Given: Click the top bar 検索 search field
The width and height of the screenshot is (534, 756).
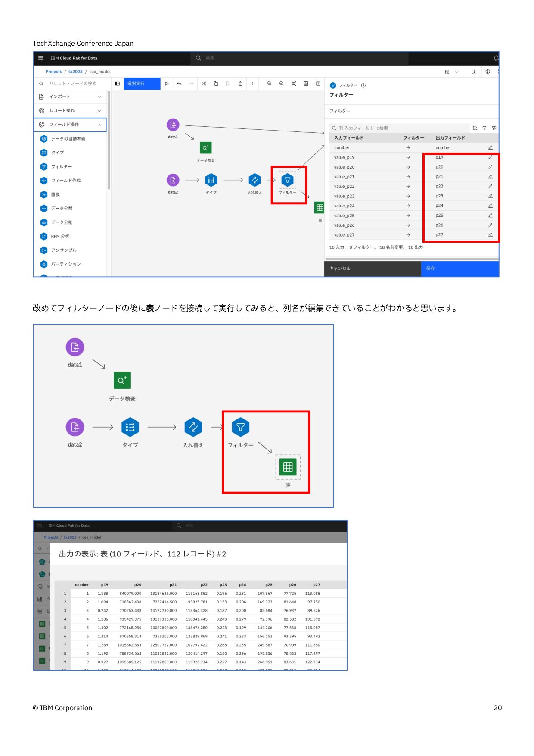Looking at the screenshot, I should point(299,58).
